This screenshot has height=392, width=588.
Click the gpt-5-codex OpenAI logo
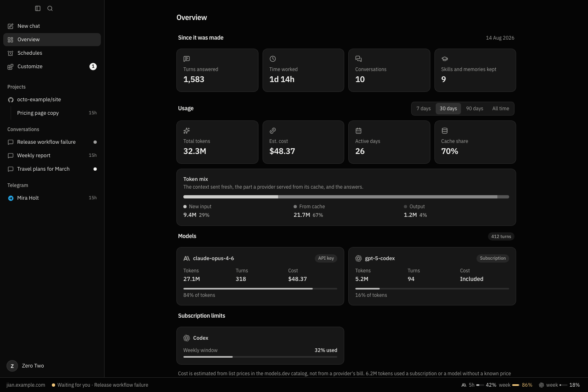tap(359, 258)
